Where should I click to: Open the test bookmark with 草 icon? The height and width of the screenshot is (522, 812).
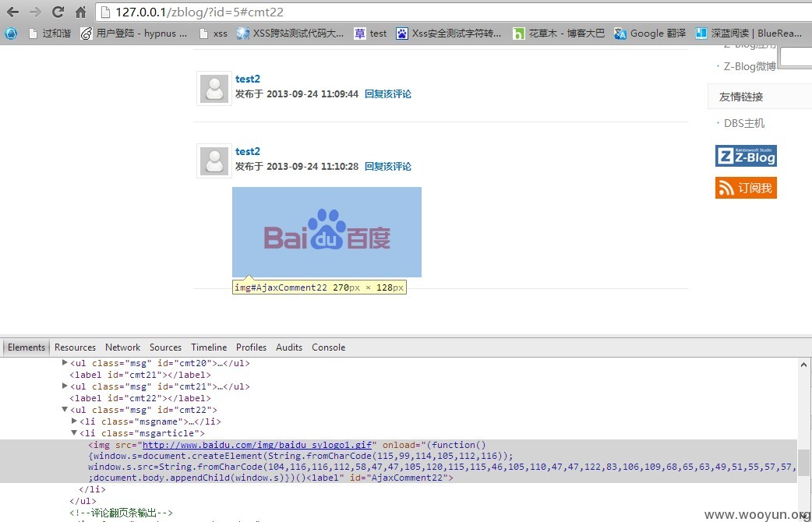(370, 34)
